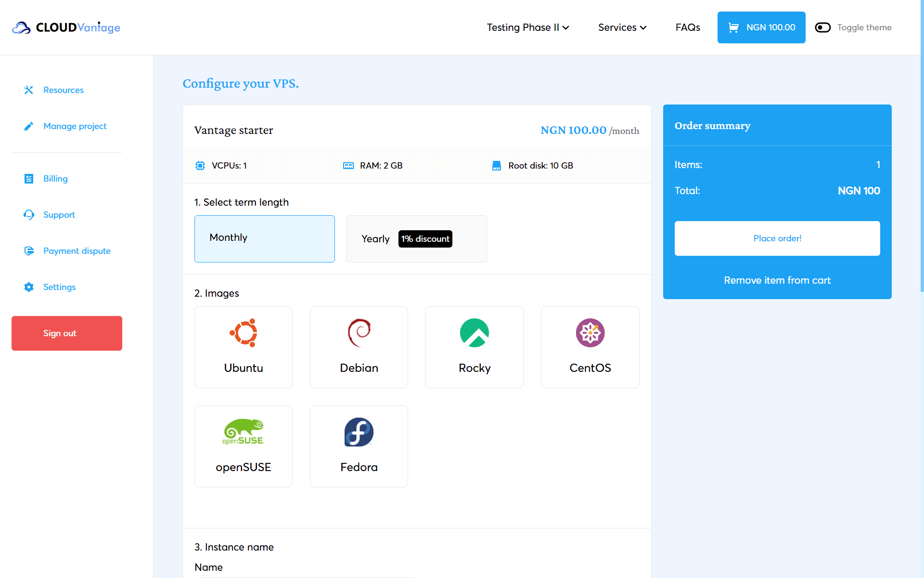The width and height of the screenshot is (924, 578).
Task: Select the Monthly term option
Action: pos(265,239)
